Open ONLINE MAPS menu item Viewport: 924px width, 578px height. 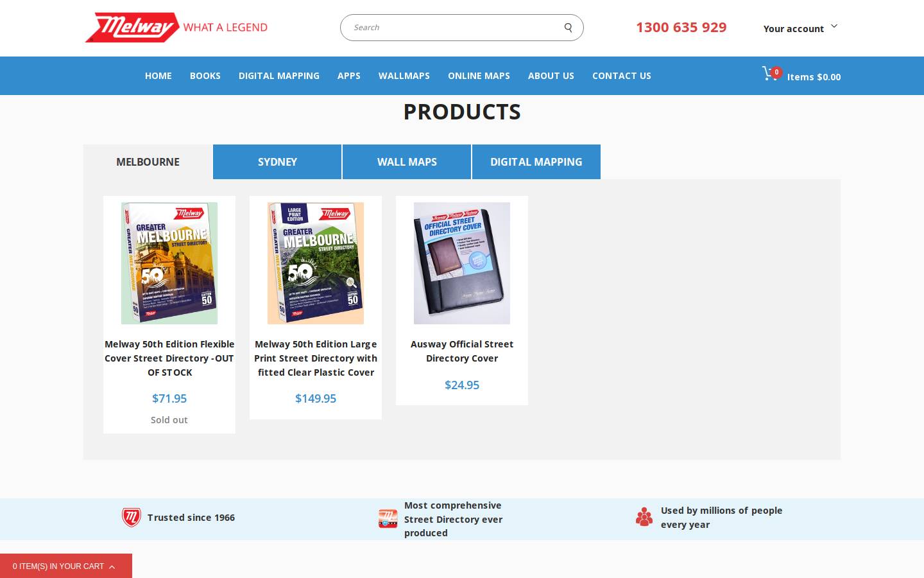[479, 76]
